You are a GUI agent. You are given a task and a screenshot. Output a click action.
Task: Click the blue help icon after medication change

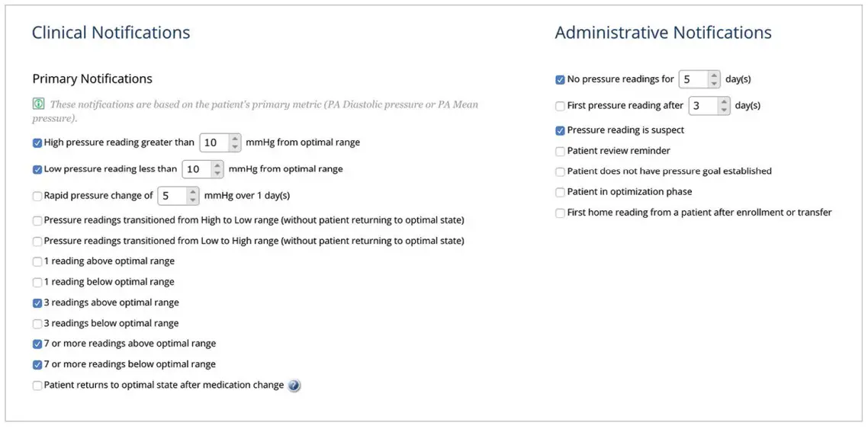click(294, 386)
